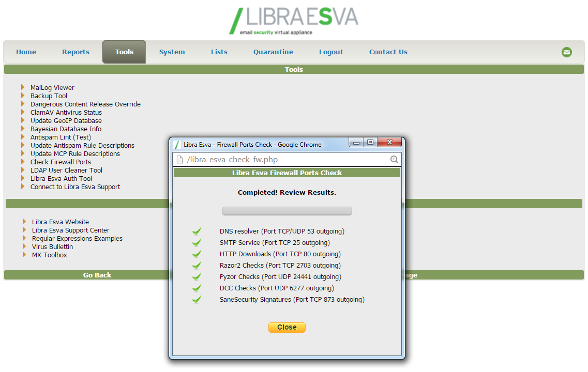Click the orange arrow beside Bayesian Database Info
This screenshot has width=588, height=372.
point(23,129)
